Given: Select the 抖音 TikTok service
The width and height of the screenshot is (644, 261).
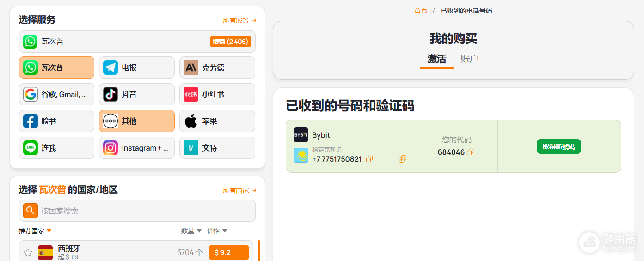Looking at the screenshot, I should 137,94.
